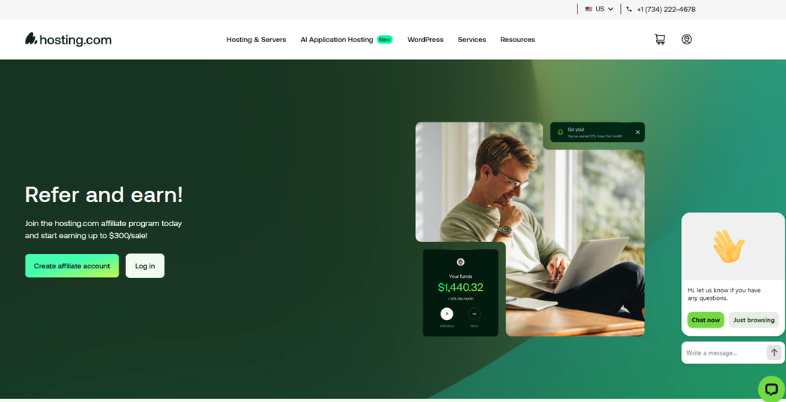The height and width of the screenshot is (402, 786).
Task: Focus the Write a message field
Action: (724, 353)
